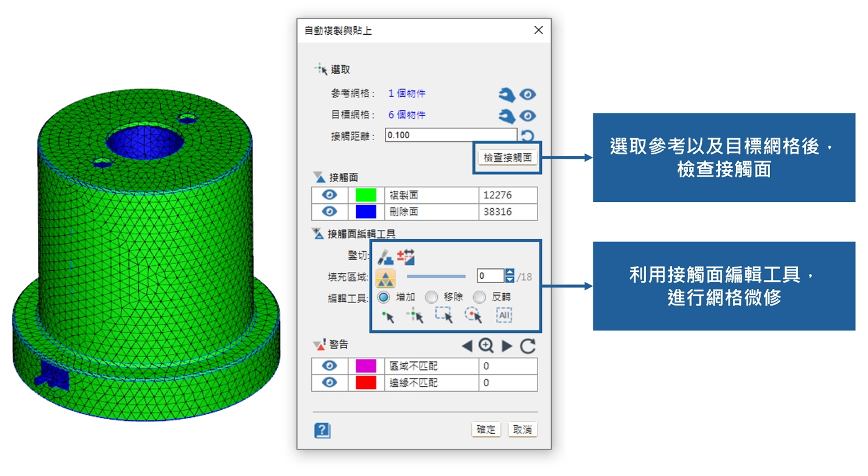Increase fill region value with up stepper

click(x=510, y=273)
